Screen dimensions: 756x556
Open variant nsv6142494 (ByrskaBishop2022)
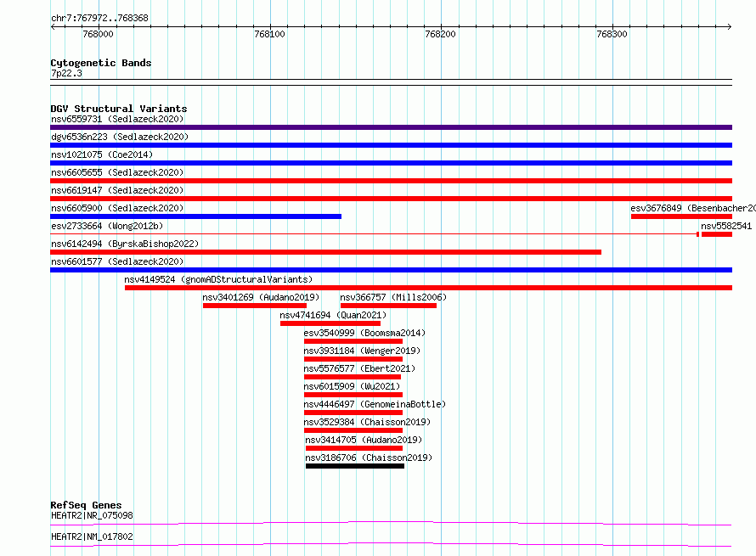point(125,244)
